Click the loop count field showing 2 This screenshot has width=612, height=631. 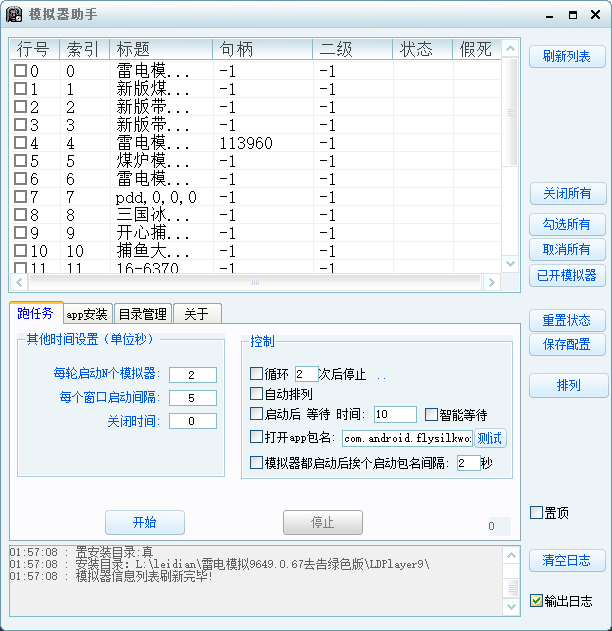306,374
